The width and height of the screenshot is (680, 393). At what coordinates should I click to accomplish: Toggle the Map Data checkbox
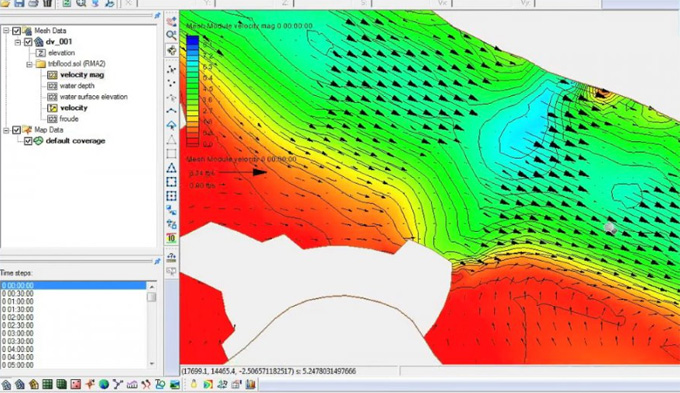pos(16,130)
